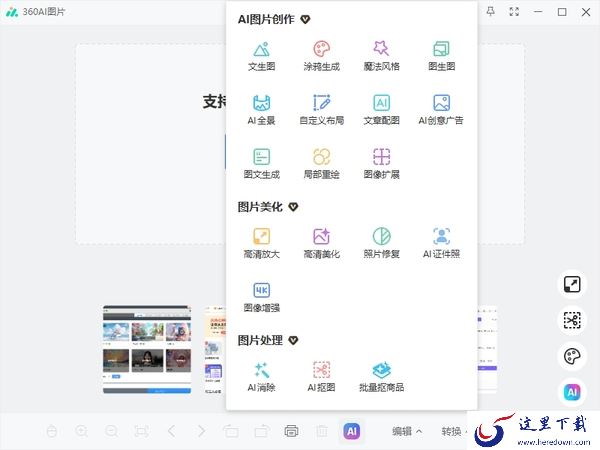Choose the 高清放大 HD upscale tool
This screenshot has height=450, width=600.
coord(262,243)
